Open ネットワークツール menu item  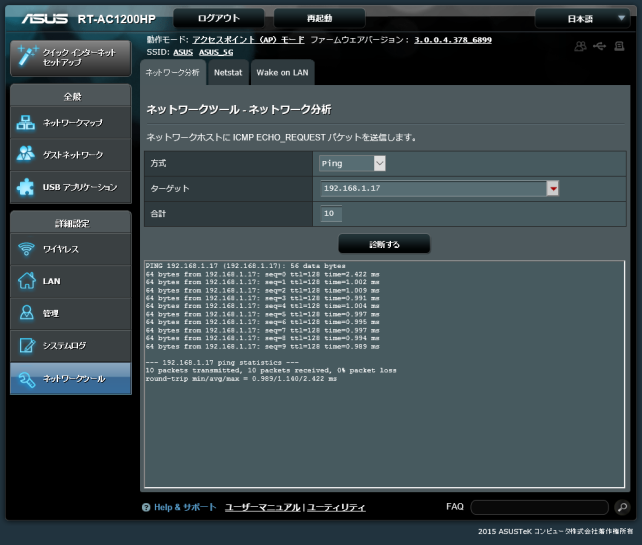(x=70, y=379)
